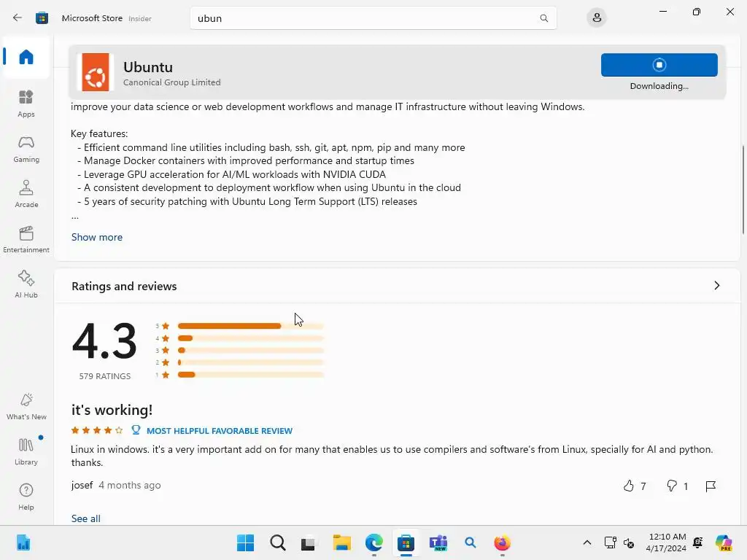Open Windows Start menu
This screenshot has height=560, width=747.
coord(245,542)
